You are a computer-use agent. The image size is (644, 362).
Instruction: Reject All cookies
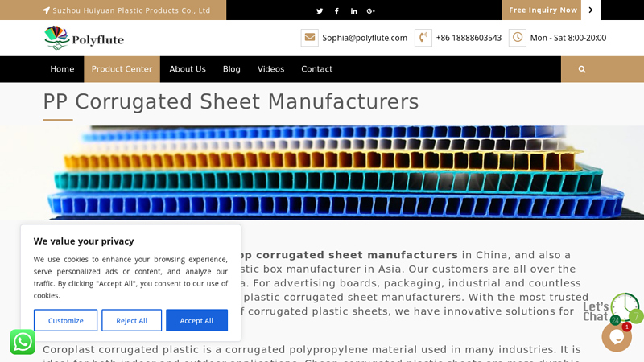pyautogui.click(x=131, y=320)
